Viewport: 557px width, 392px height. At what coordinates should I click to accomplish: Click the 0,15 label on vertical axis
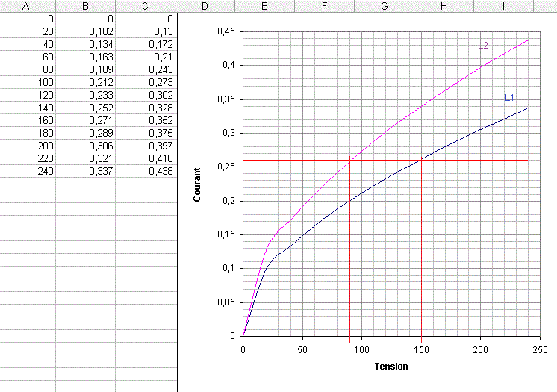[x=226, y=234]
